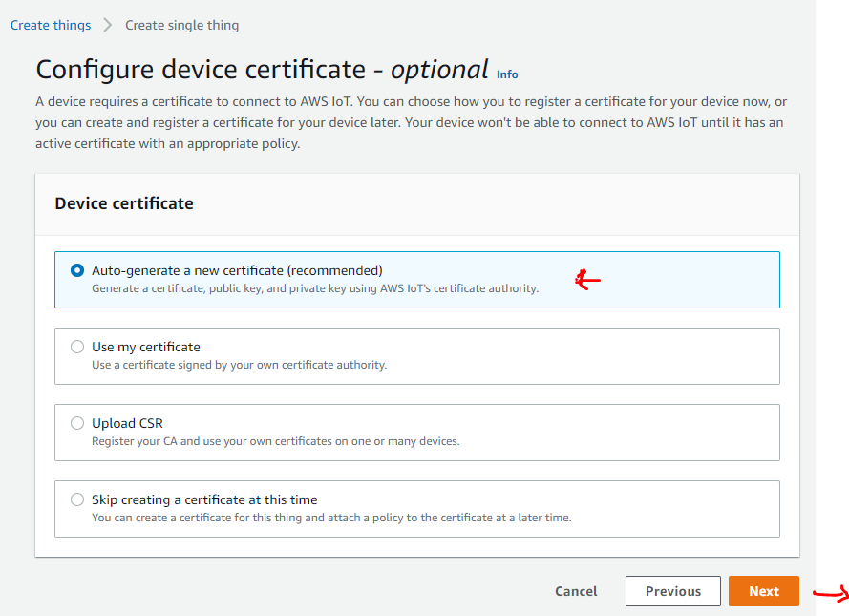Click the red arrow in the Auto-generate option
The height and width of the screenshot is (616, 849).
pos(587,280)
